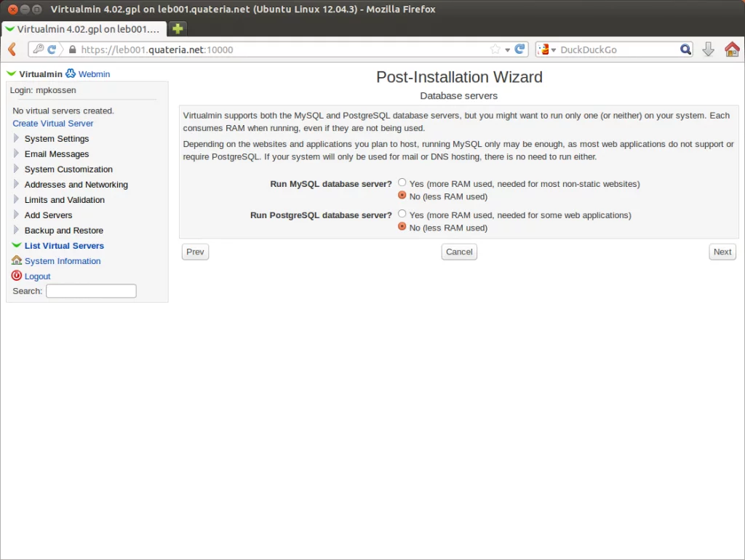Screen dimensions: 745x560
Task: Click the green List Virtual Servers icon
Action: [17, 245]
